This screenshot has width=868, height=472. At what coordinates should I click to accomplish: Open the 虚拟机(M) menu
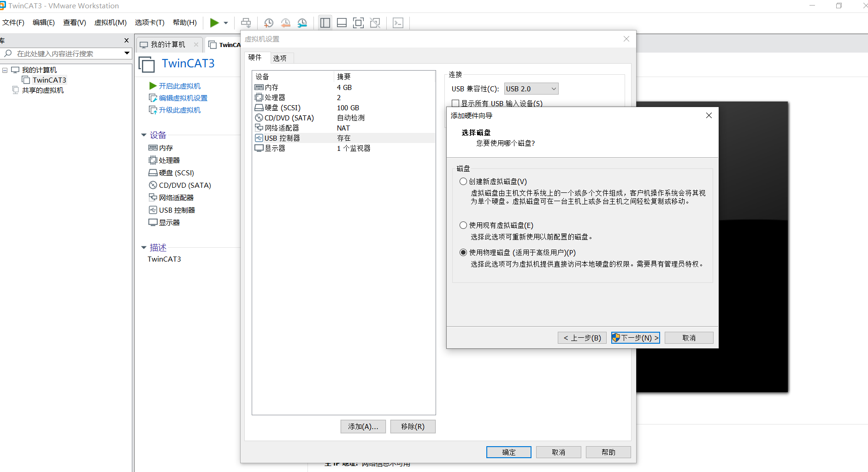pos(110,22)
